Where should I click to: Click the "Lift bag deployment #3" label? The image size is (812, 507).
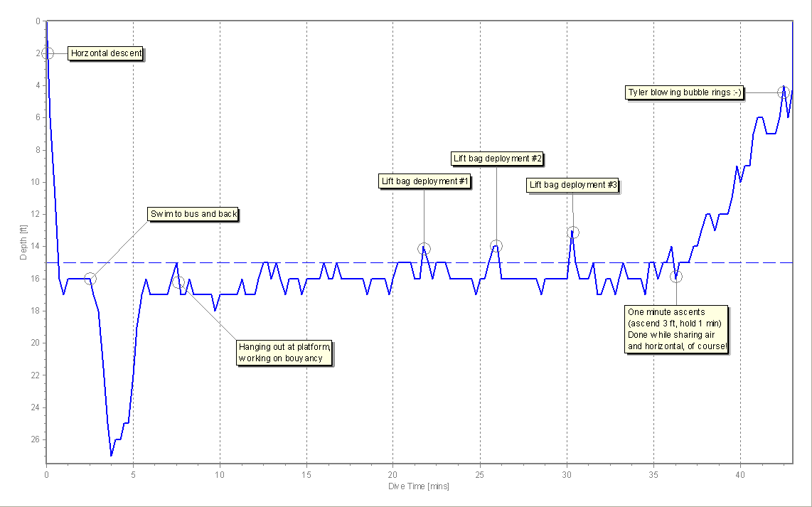point(573,186)
